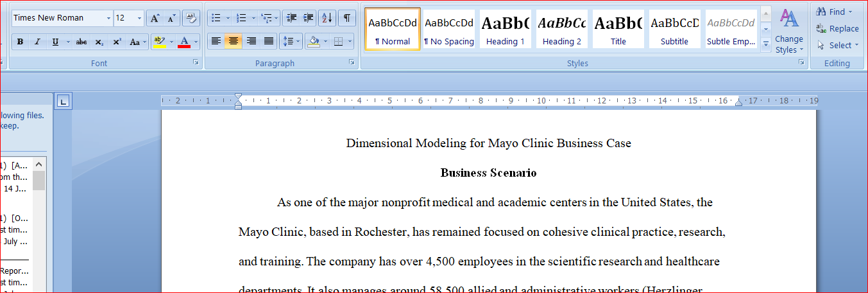Apply the red font color
The image size is (868, 293).
point(184,42)
